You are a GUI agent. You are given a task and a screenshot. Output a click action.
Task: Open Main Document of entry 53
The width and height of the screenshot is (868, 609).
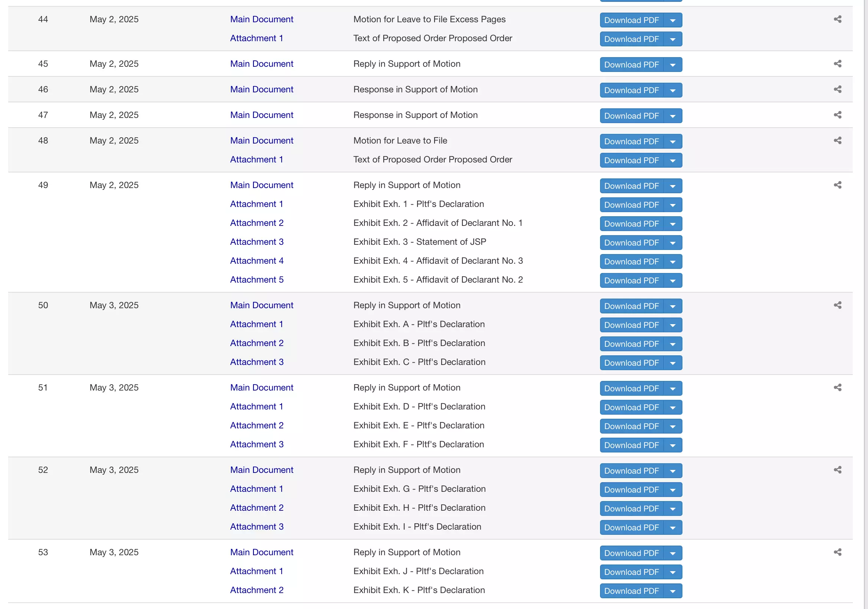tap(262, 553)
